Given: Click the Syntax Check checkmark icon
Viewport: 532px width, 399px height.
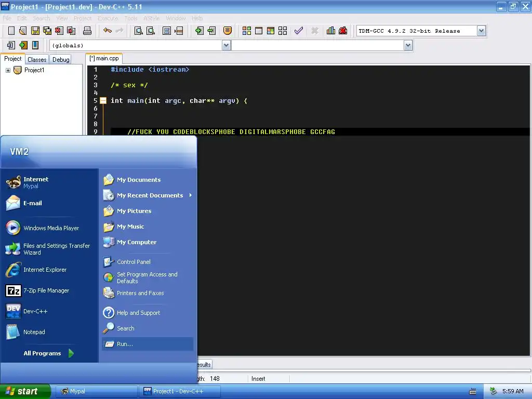Looking at the screenshot, I should [x=299, y=31].
